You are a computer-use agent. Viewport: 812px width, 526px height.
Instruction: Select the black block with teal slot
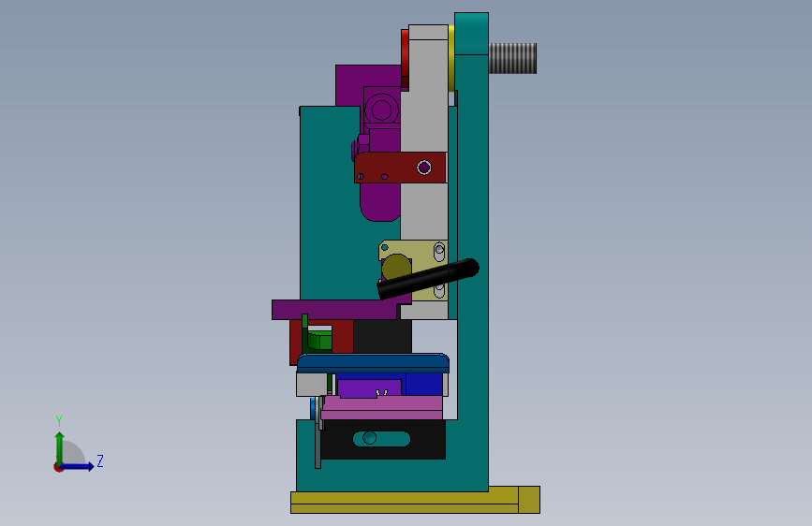pyautogui.click(x=383, y=440)
